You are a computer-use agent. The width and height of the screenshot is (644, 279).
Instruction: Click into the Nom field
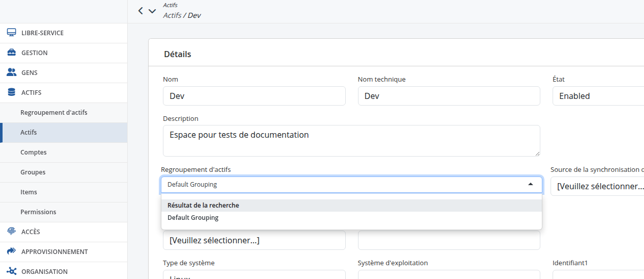pos(254,96)
